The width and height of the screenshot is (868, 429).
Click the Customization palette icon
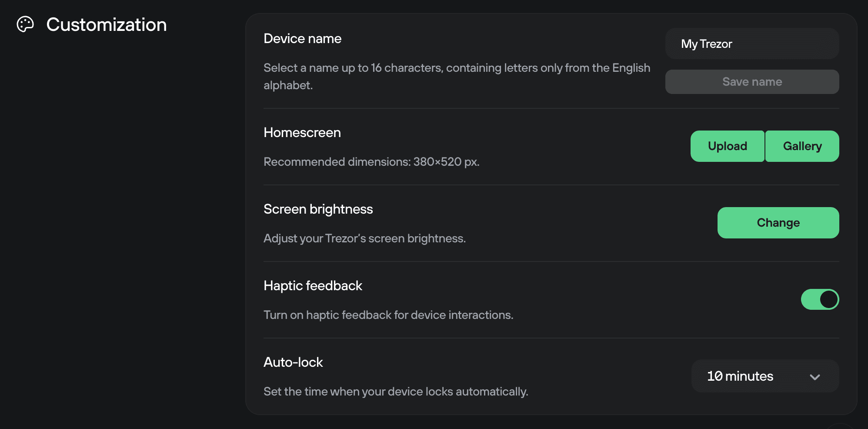[x=26, y=25]
